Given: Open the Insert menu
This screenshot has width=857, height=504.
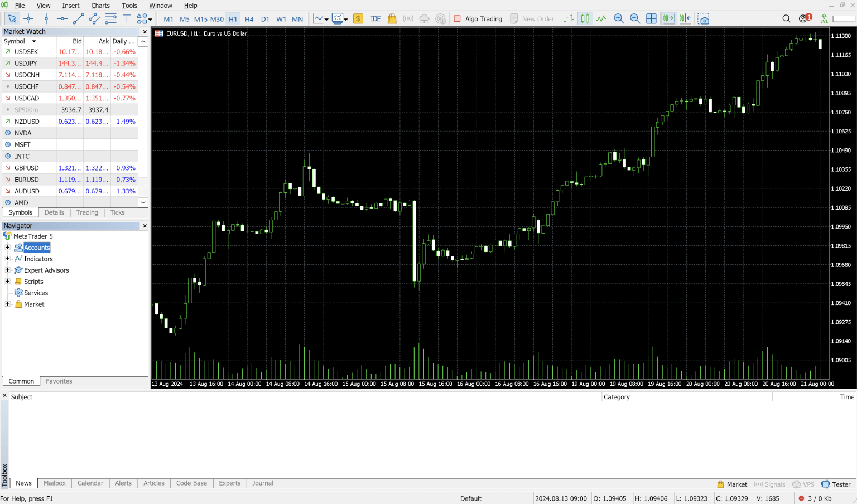Looking at the screenshot, I should (x=71, y=6).
